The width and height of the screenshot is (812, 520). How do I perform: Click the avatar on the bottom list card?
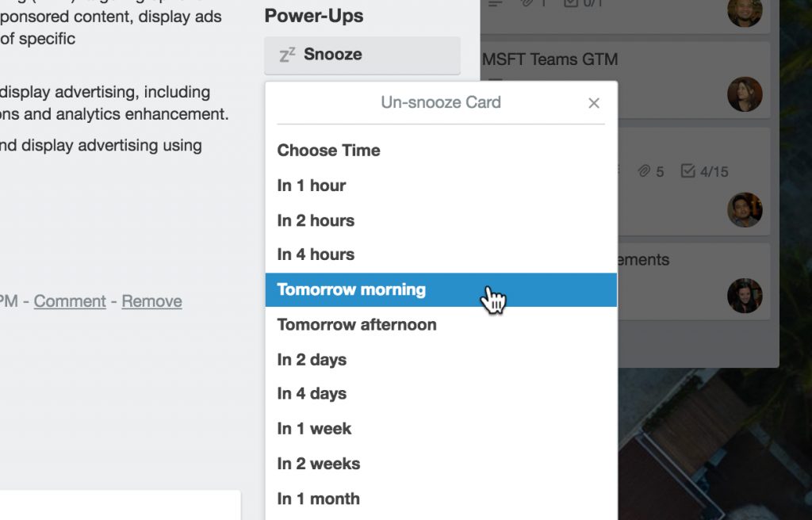[x=745, y=296]
